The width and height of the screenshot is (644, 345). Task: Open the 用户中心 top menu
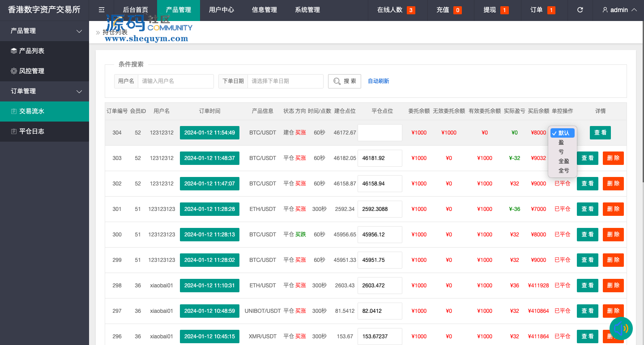tap(222, 10)
